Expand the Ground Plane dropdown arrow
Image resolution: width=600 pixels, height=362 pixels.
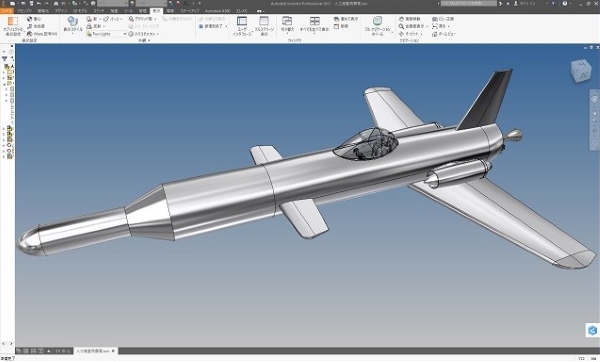pos(155,19)
